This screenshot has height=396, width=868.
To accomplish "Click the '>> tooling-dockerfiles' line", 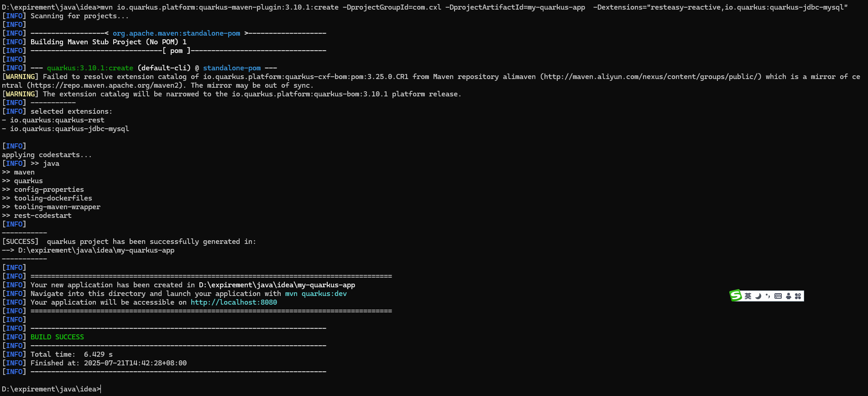I will click(47, 198).
